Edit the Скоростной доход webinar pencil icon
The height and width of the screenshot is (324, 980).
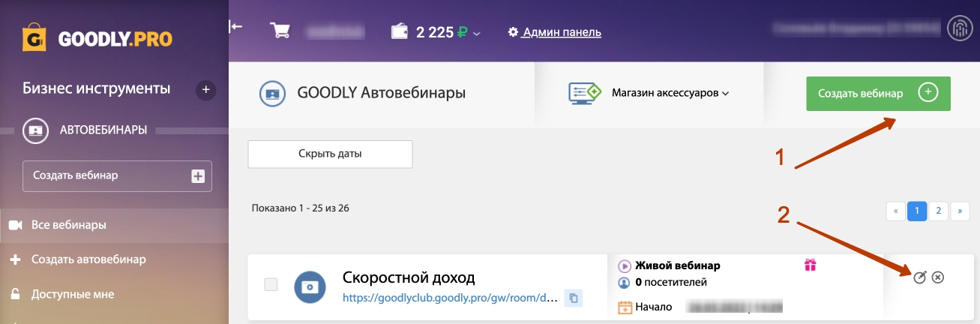click(920, 277)
